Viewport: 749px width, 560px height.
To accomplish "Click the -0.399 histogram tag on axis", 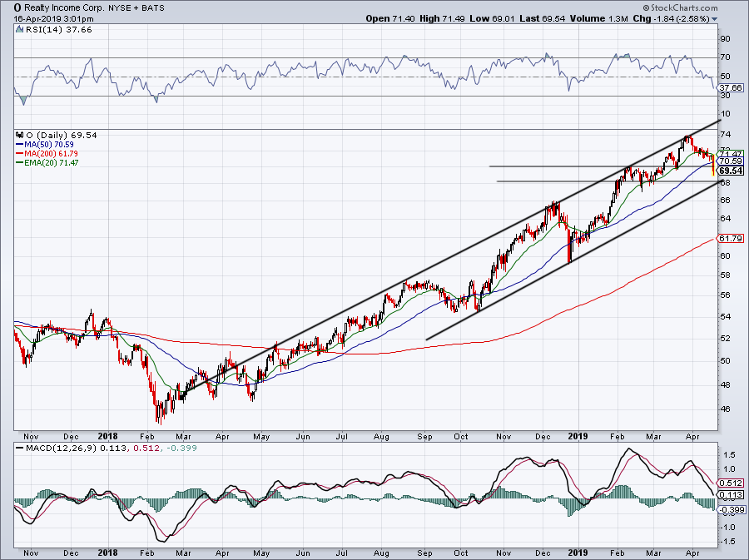I will point(731,510).
